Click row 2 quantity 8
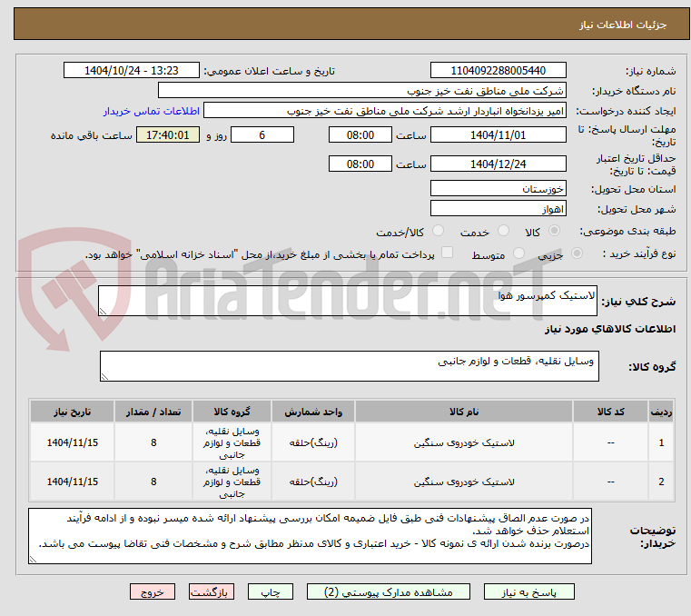The width and height of the screenshot is (691, 616). 153,482
